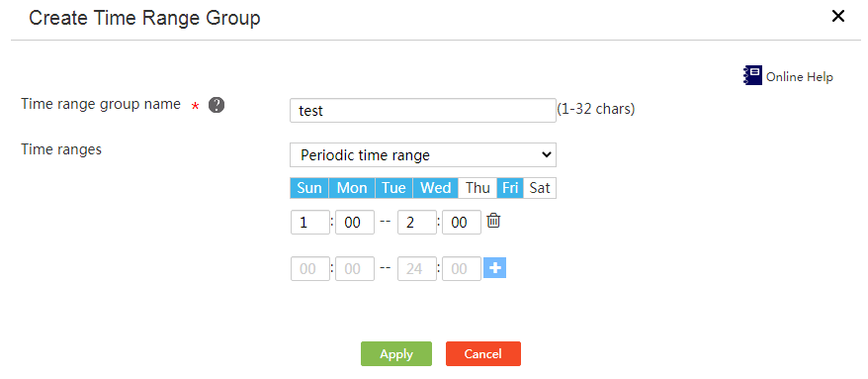Click the end hour field containing 2
Screen dimensions: 868x379
click(417, 223)
